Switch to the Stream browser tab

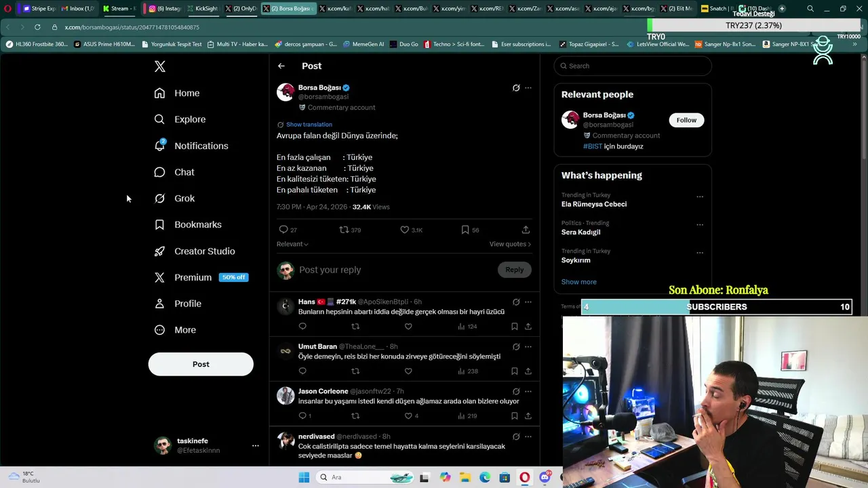click(119, 9)
